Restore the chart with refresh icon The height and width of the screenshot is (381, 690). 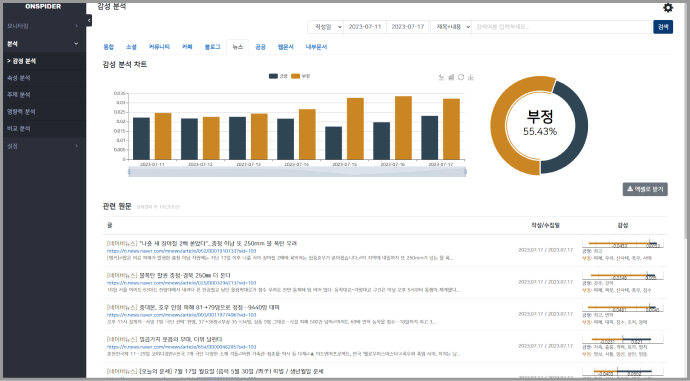[x=461, y=77]
